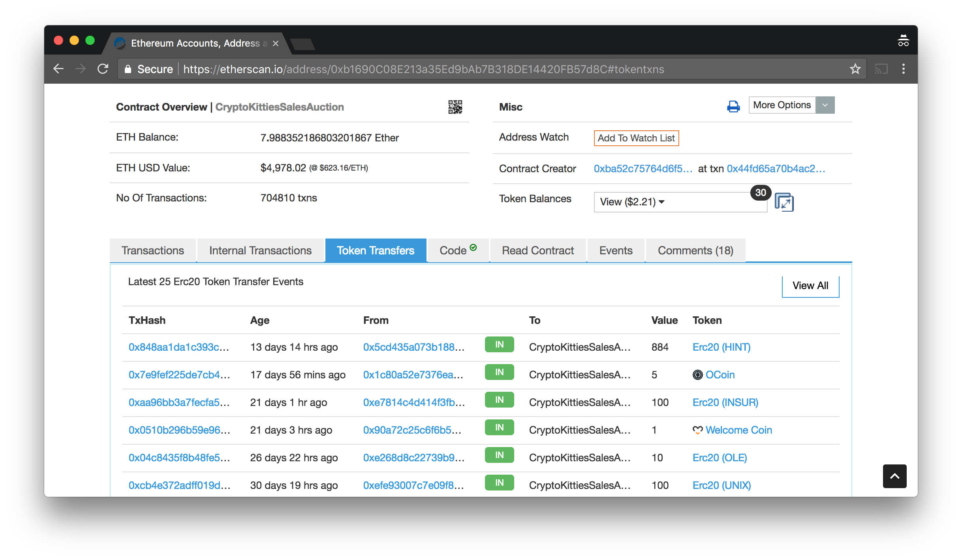Open the Token Transfers tab
Viewport: 962px width, 560px height.
[x=376, y=250]
